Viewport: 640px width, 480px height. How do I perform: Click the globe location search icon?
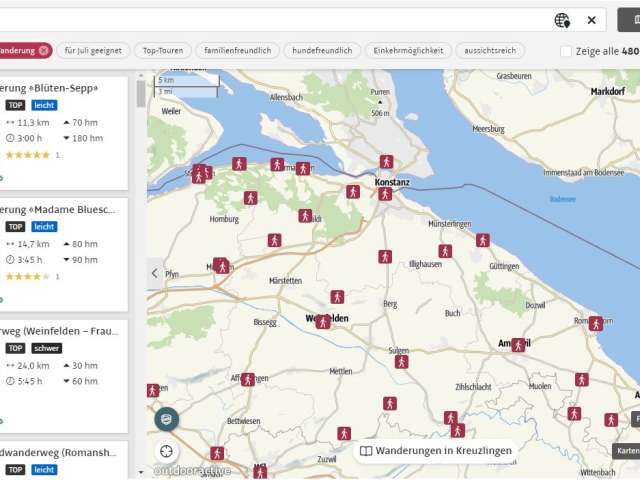click(562, 20)
